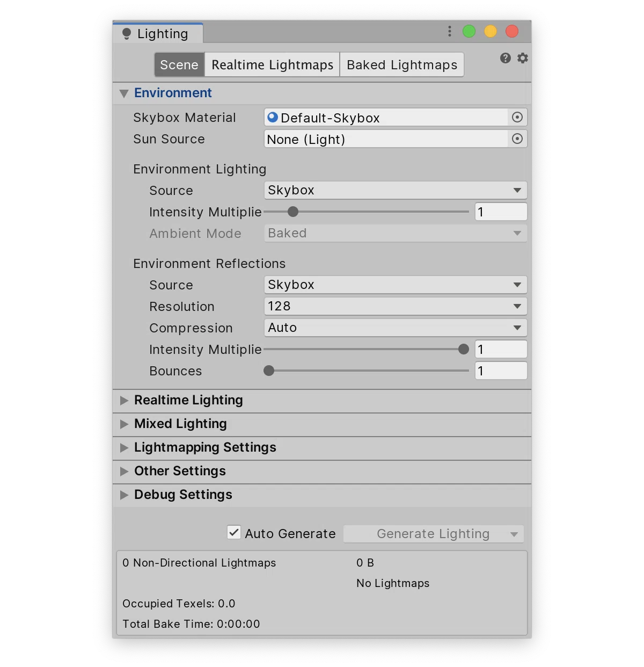Open Sun Source object picker
644x667 pixels.
(x=517, y=139)
